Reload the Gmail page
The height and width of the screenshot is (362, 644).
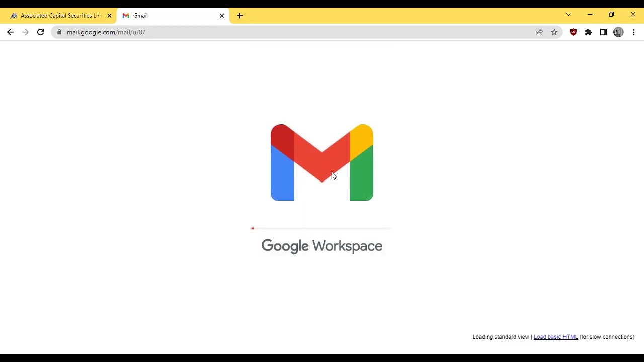[x=40, y=32]
